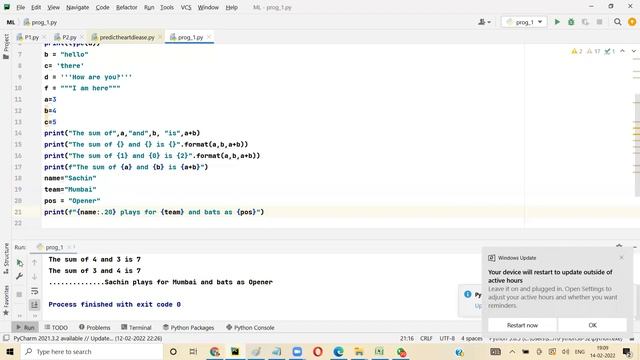The image size is (640, 360).
Task: Close the Windows Update notification
Action: pos(621,258)
